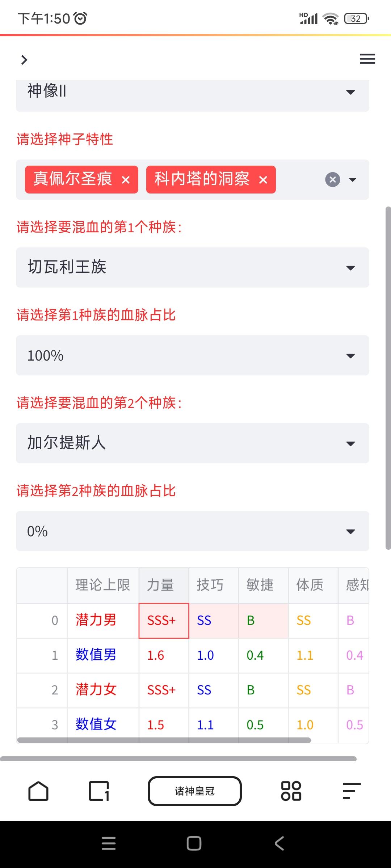Screen dimensions: 391x868
Task: Expand the sidebar with the chevron arrow
Action: tap(24, 60)
